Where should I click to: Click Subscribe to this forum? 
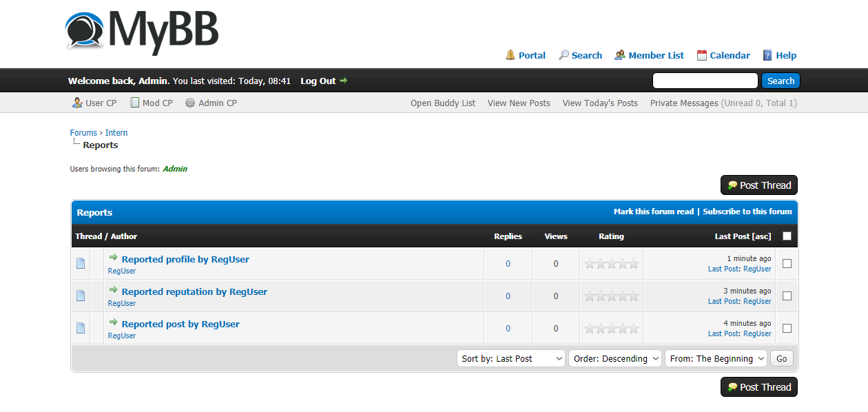[747, 212]
